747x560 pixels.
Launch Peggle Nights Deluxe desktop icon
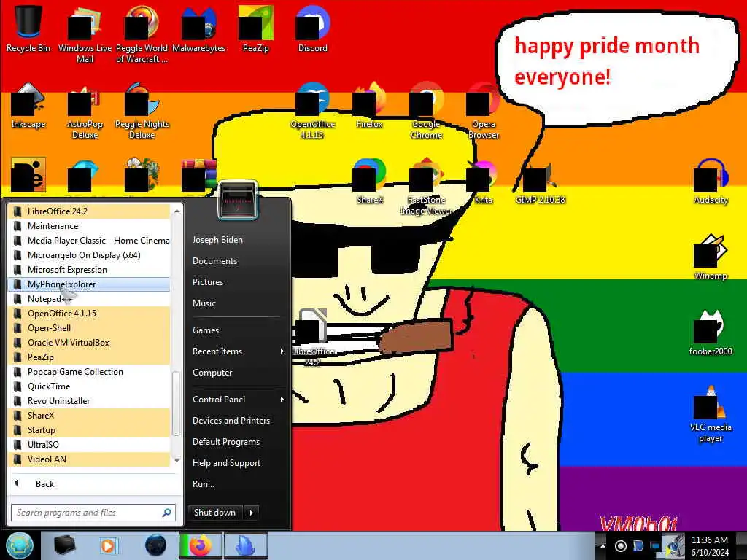pyautogui.click(x=142, y=111)
